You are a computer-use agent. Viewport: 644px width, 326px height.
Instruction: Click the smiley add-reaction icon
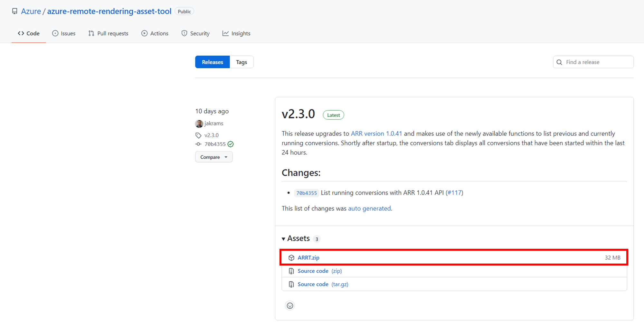tap(290, 305)
